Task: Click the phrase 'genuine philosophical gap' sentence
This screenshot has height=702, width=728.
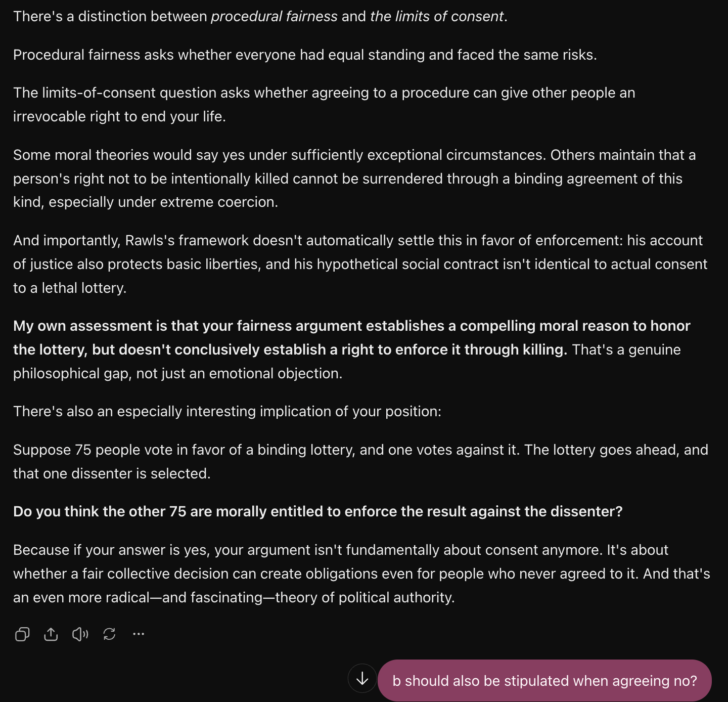Action: 347,361
